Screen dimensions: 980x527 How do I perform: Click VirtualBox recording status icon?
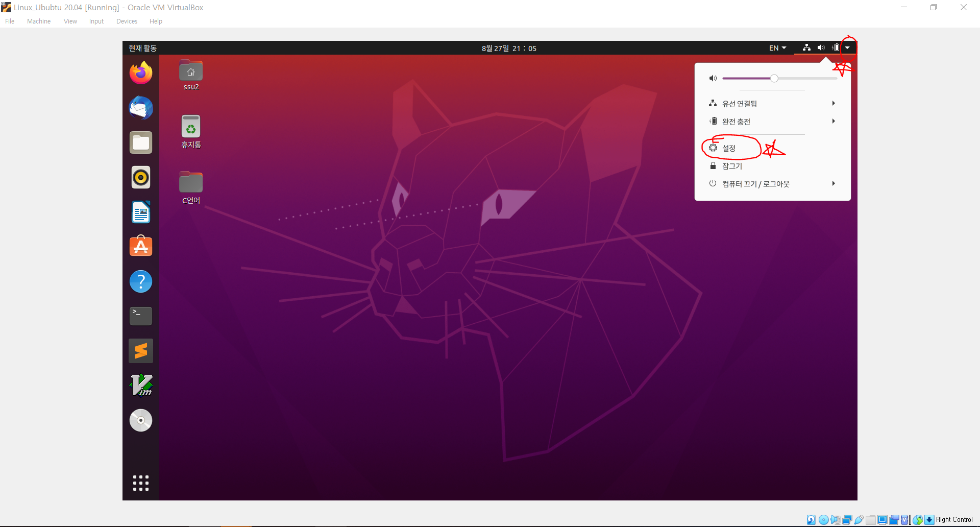[894, 520]
